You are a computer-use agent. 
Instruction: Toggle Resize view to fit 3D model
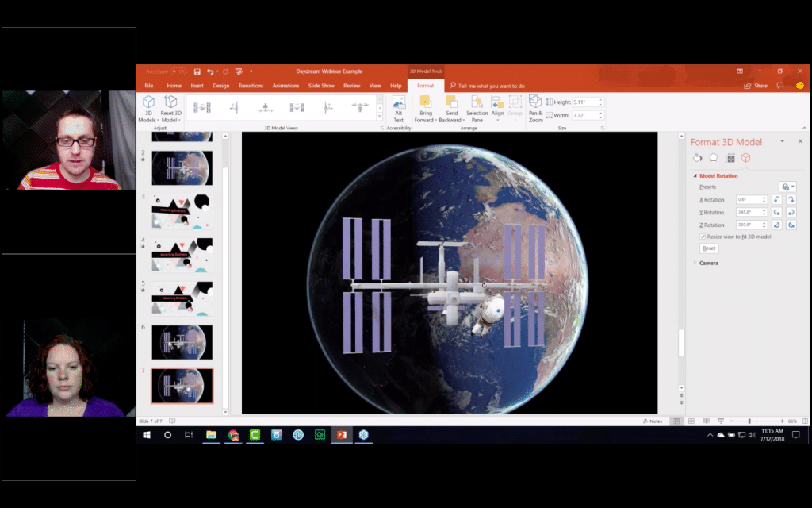point(703,237)
